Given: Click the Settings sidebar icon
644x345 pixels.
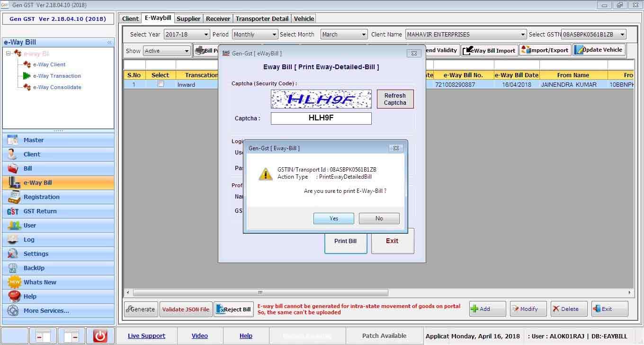Looking at the screenshot, I should 13,254.
